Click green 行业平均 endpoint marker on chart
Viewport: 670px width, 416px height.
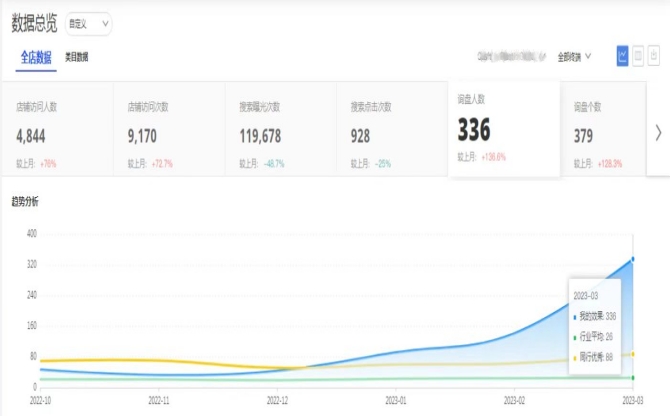tap(632, 378)
